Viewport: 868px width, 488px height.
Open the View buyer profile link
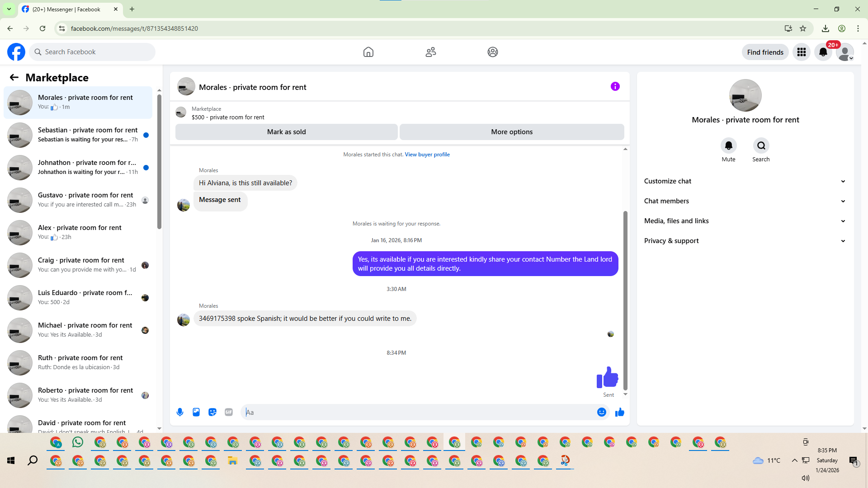(x=427, y=155)
